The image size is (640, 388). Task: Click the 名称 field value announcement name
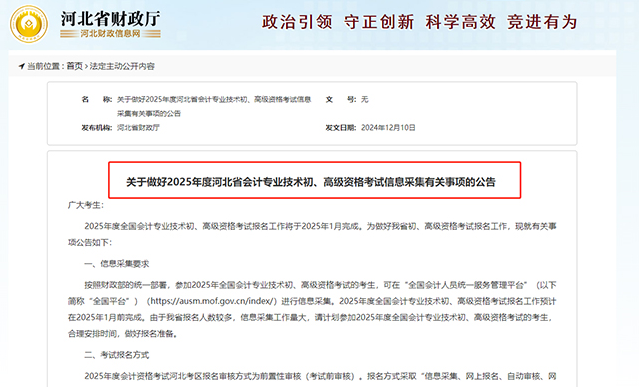[214, 106]
